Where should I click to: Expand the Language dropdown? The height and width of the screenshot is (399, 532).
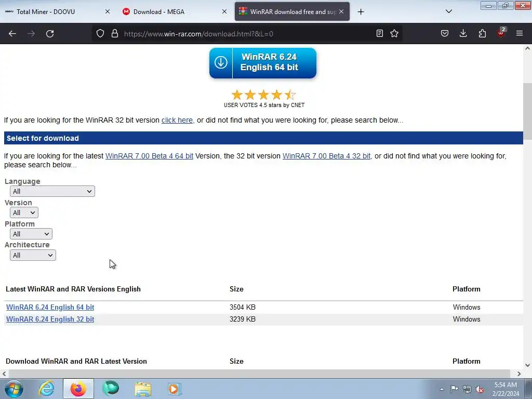(52, 191)
